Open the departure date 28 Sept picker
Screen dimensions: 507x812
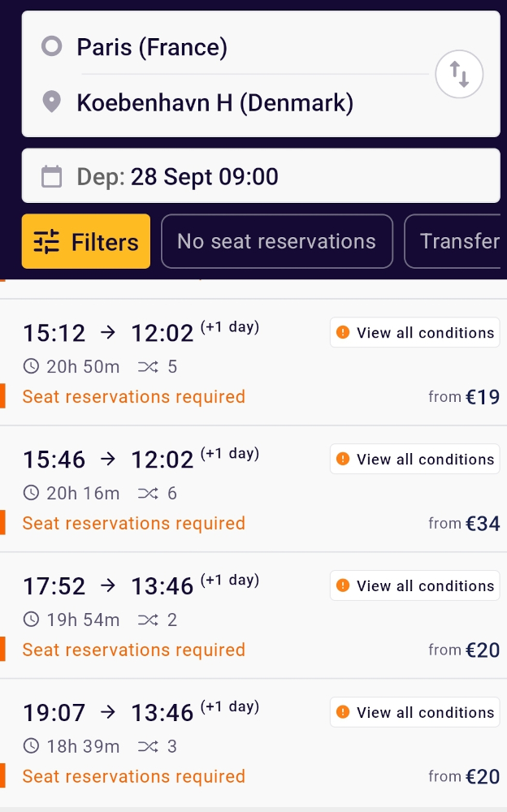coord(260,176)
